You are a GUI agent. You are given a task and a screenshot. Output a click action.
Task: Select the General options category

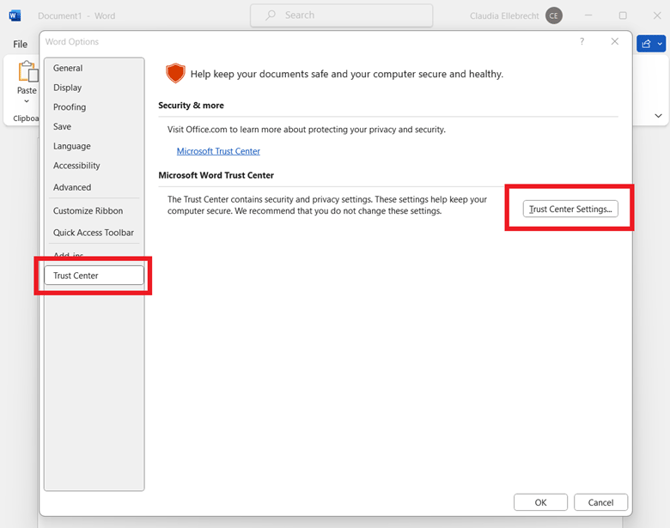click(x=68, y=68)
